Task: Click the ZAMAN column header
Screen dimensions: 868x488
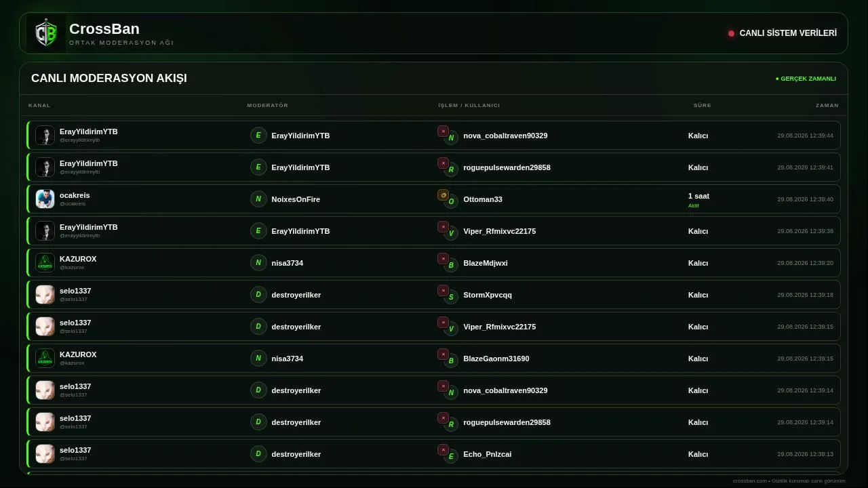Action: click(x=827, y=105)
